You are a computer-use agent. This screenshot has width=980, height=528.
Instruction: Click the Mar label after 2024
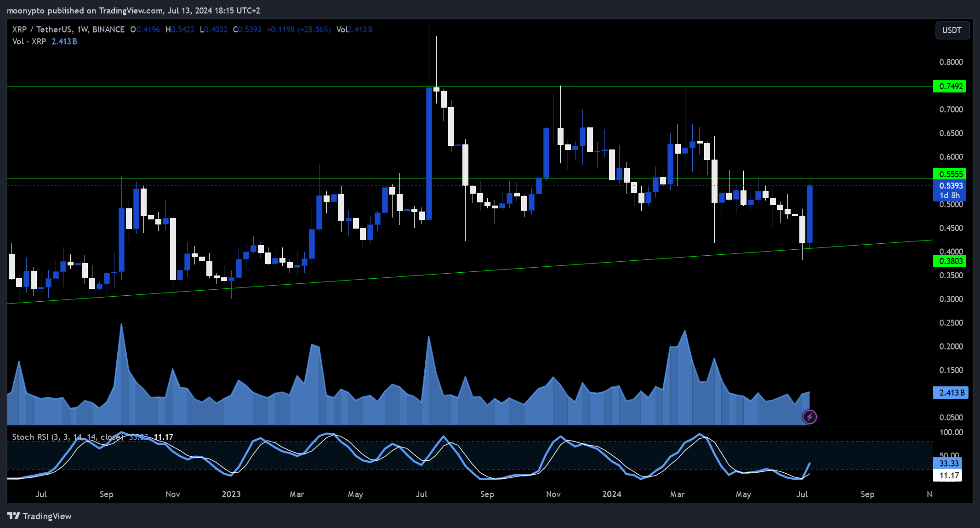(x=677, y=494)
